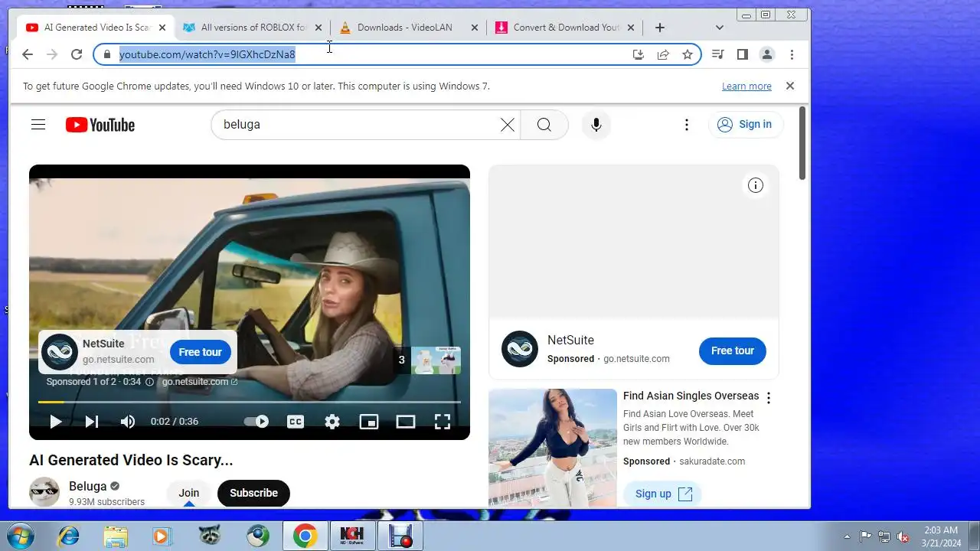Toggle the autoplay switch
980x551 pixels.
coord(256,422)
